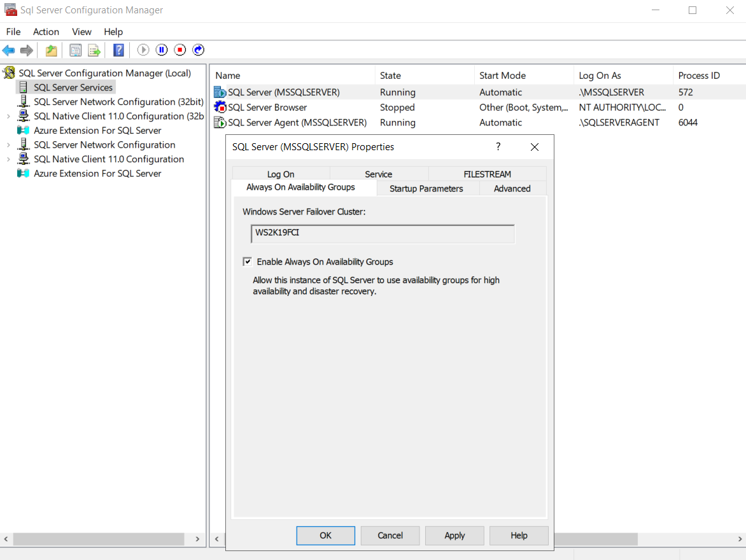Select the Windows Server Failover Cluster text field
The image size is (746, 560).
pos(382,234)
